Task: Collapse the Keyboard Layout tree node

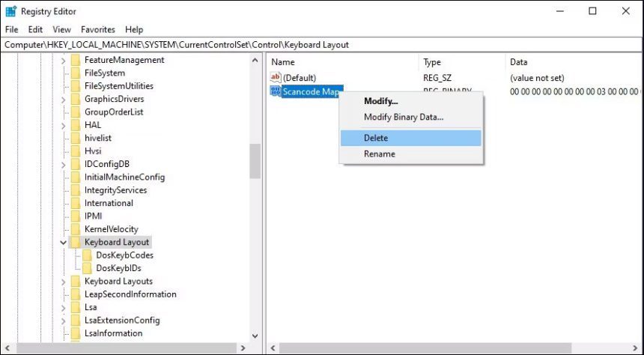Action: [63, 243]
